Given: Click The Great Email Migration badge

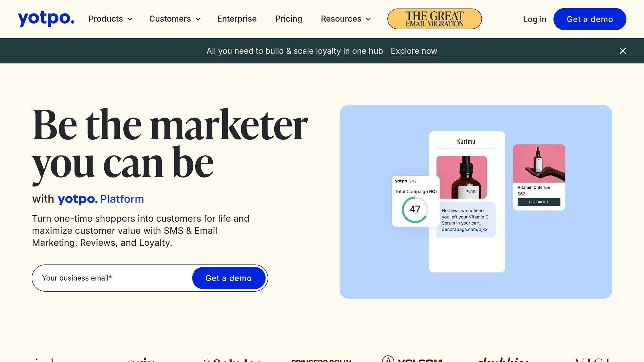Looking at the screenshot, I should click(434, 19).
